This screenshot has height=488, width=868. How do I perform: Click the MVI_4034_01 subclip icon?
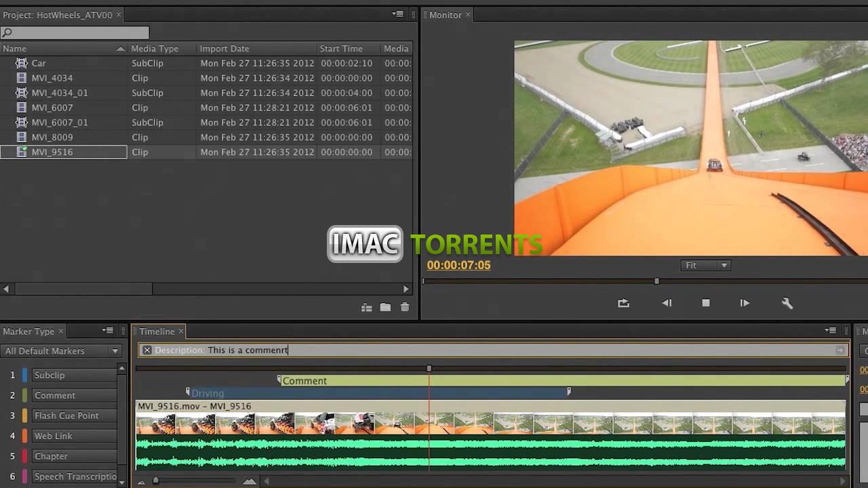click(x=22, y=93)
